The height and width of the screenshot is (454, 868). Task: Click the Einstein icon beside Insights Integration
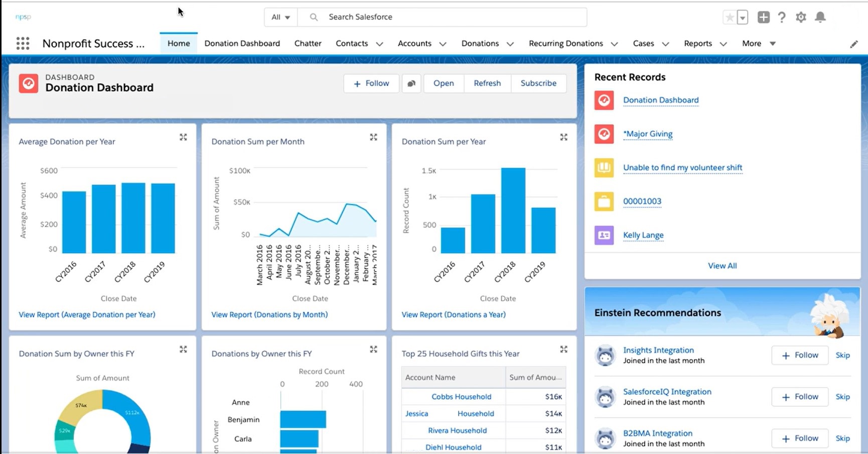coord(605,355)
